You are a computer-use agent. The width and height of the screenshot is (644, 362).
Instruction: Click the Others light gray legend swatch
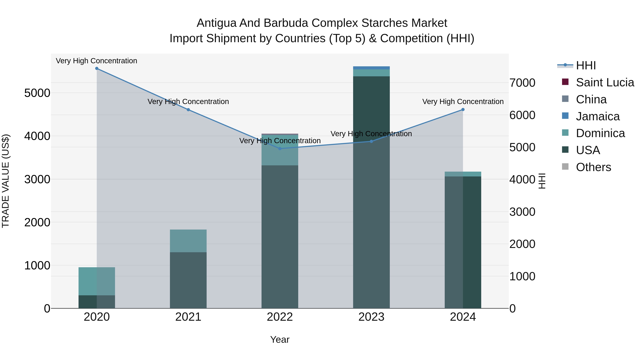click(565, 166)
